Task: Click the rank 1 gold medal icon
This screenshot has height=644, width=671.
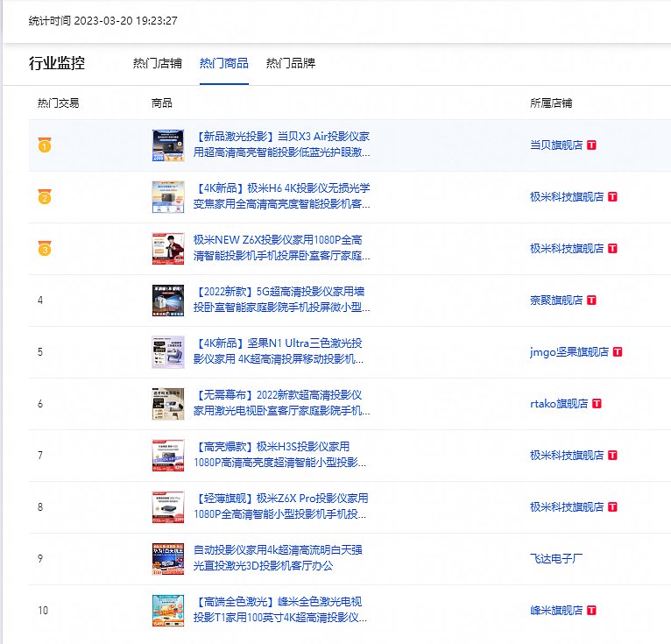Action: click(45, 145)
